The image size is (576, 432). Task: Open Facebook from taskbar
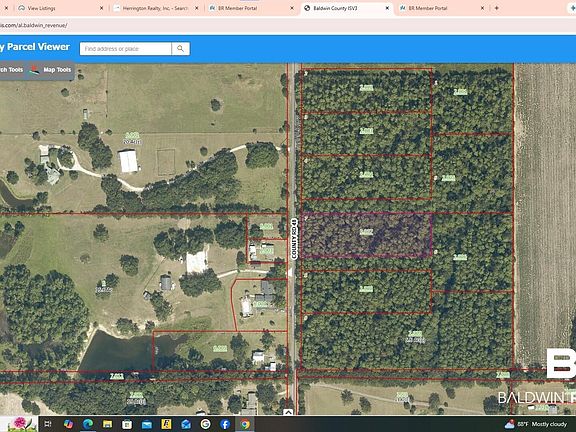(x=225, y=424)
